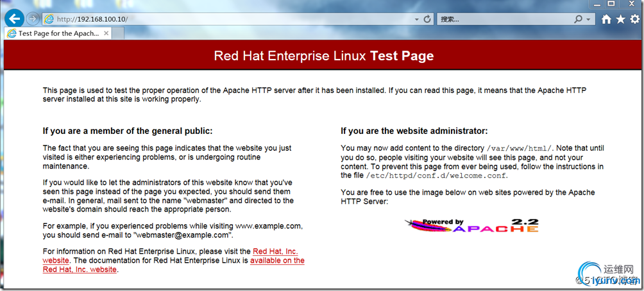The height and width of the screenshot is (291, 644).
Task: Click the Powered by Apache 2.2 image
Action: 471,226
